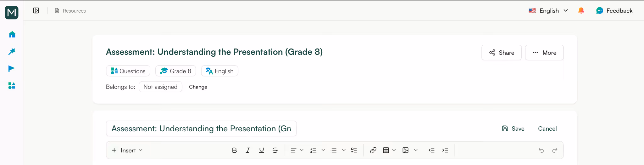This screenshot has height=165, width=644.
Task: Toggle bold formatting
Action: point(234,150)
